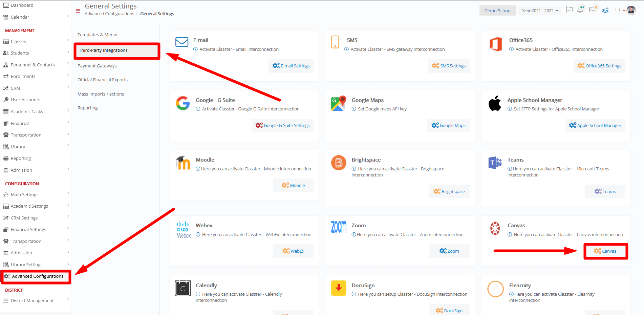Click the Microsoft Teams logo icon

495,163
